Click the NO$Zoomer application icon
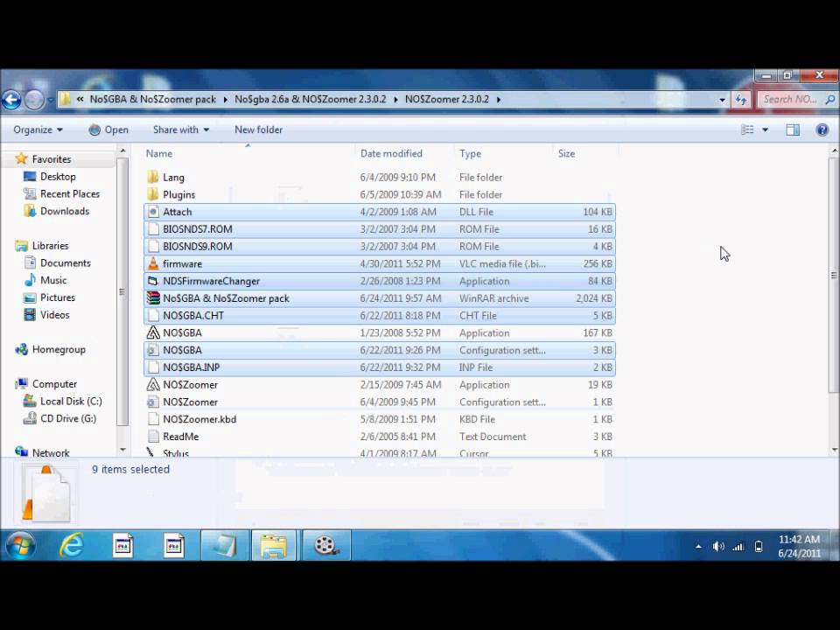This screenshot has width=840, height=630. point(153,385)
